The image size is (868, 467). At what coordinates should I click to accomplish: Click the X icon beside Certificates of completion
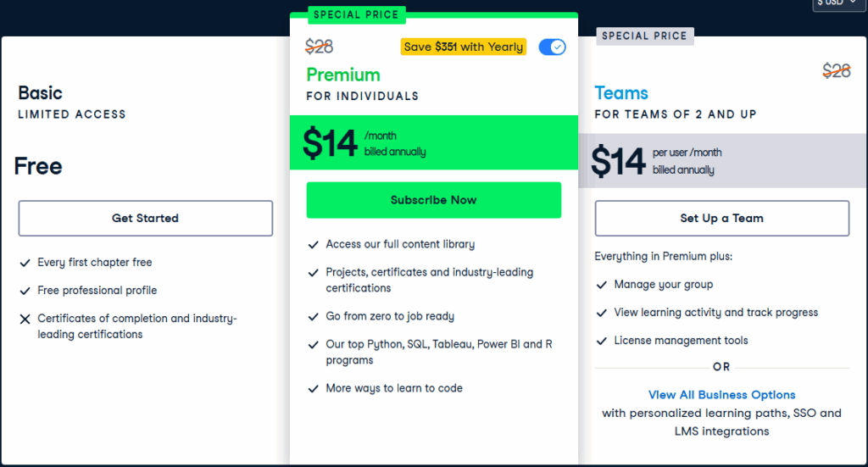point(25,320)
